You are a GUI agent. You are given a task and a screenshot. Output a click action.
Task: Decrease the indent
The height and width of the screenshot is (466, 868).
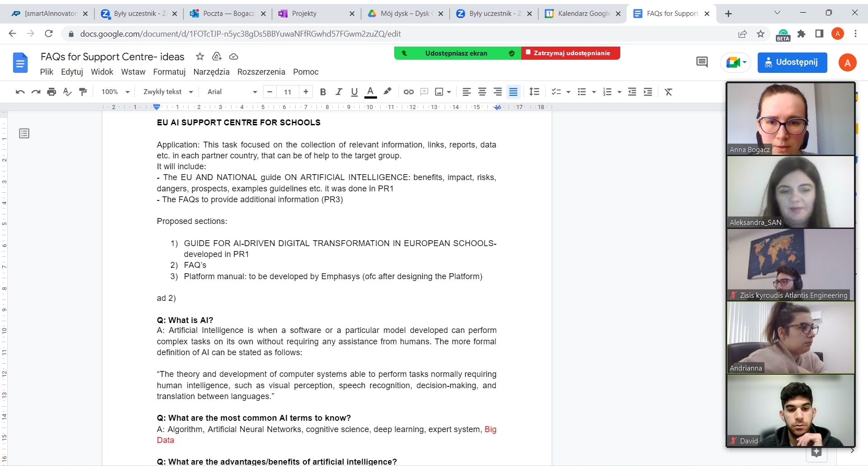click(632, 92)
